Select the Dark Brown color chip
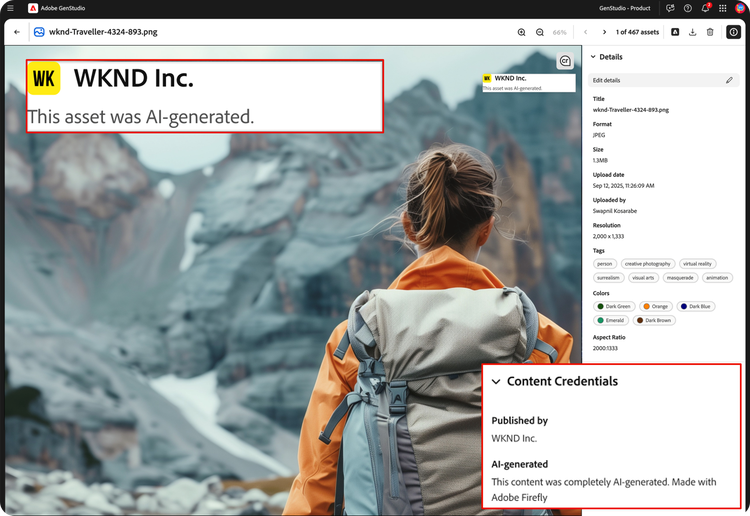The width and height of the screenshot is (750, 516). (654, 320)
